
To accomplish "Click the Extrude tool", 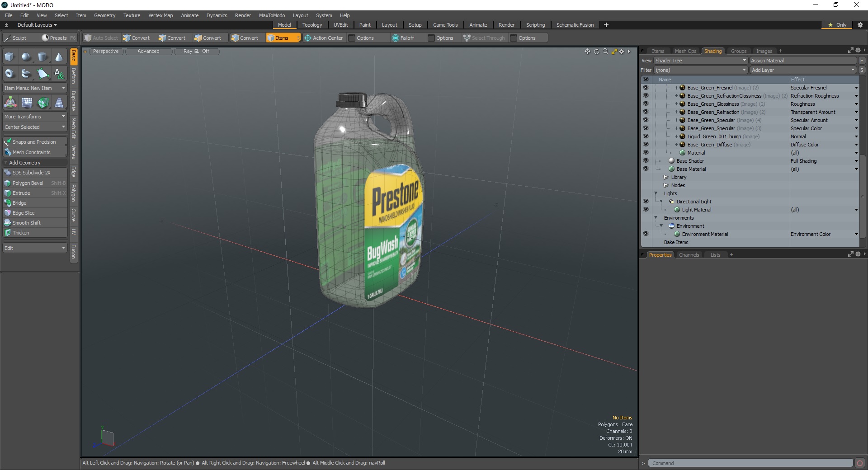I will point(35,193).
